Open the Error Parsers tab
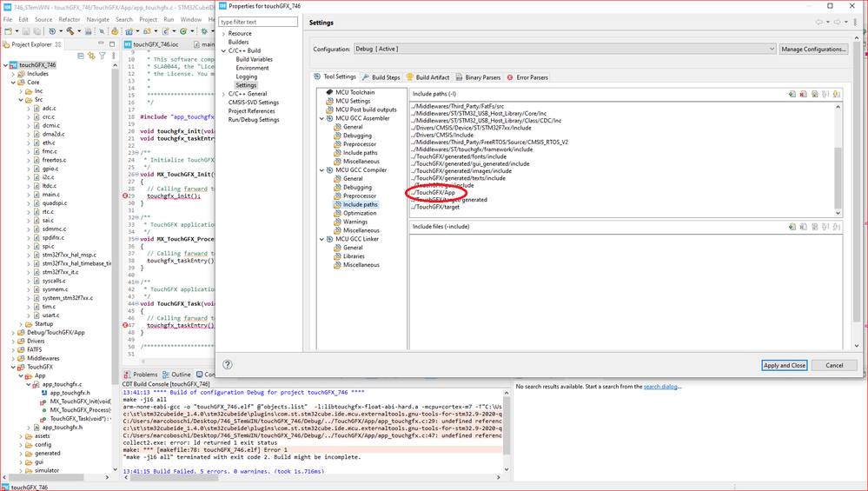The height and width of the screenshot is (491, 868). (527, 77)
